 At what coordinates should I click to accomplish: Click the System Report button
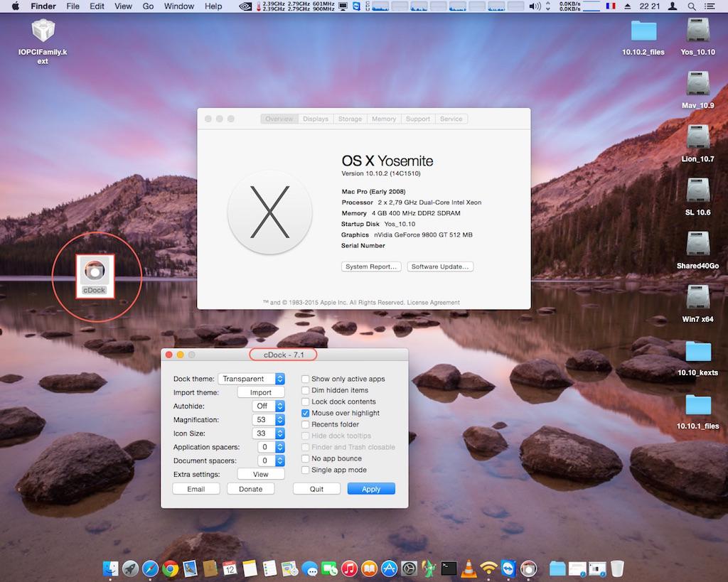371,266
